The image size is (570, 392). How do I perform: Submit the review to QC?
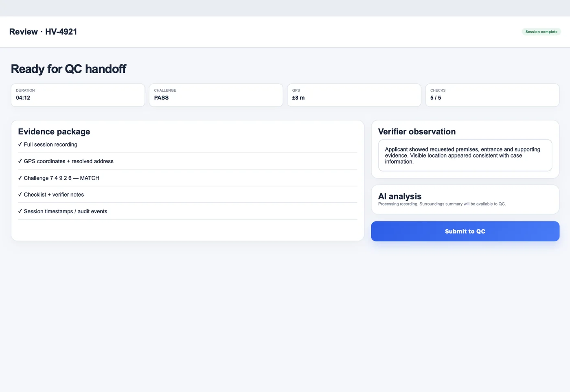click(465, 231)
